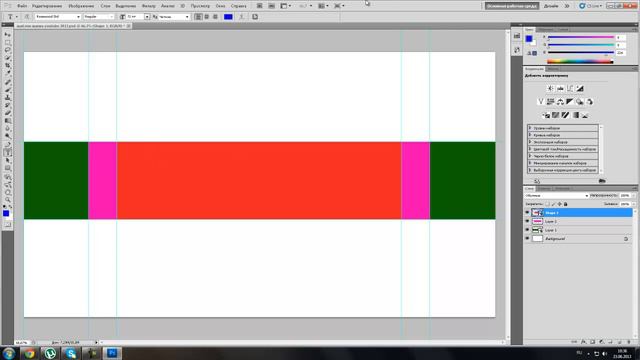Toggle lock position in Layers panel

(560, 204)
